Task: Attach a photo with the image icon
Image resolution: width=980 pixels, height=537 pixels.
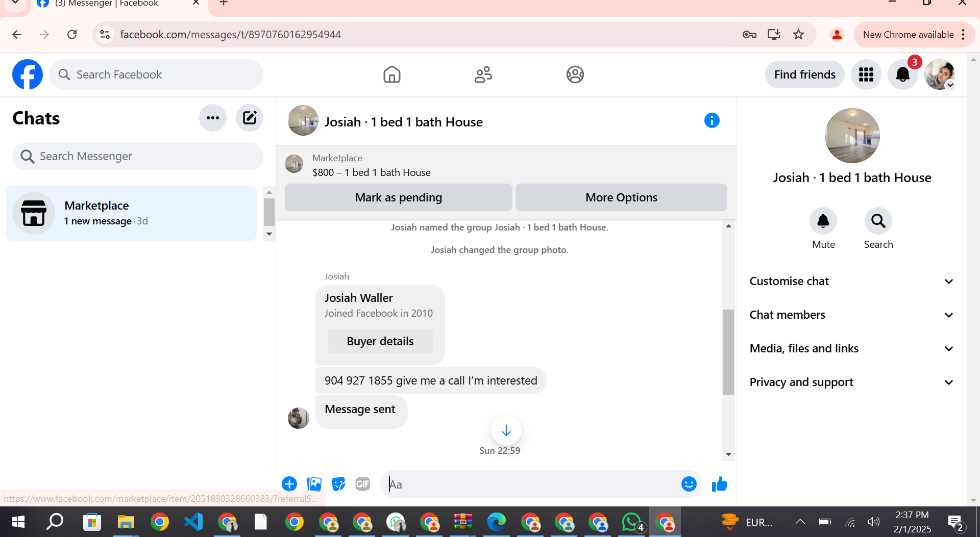Action: [314, 484]
